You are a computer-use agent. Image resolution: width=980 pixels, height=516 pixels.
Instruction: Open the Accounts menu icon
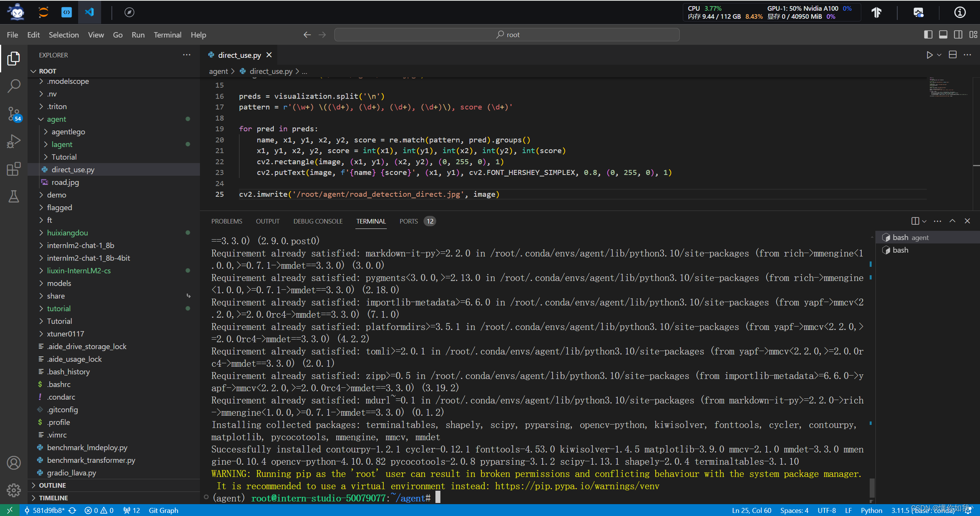click(14, 463)
